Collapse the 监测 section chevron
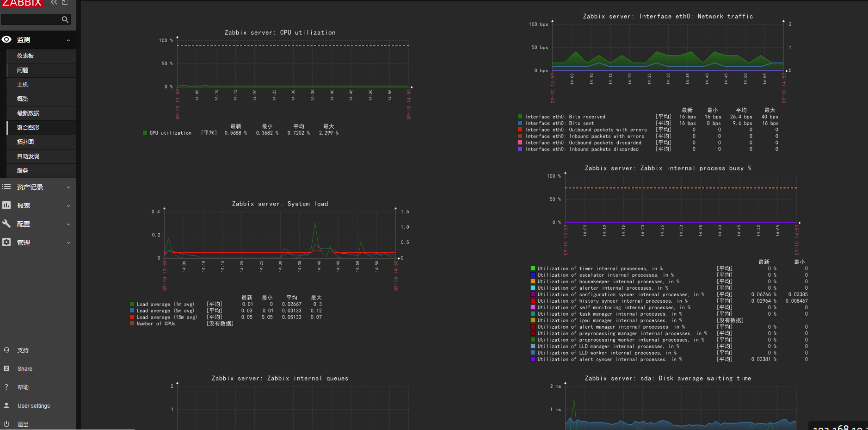 [68, 40]
